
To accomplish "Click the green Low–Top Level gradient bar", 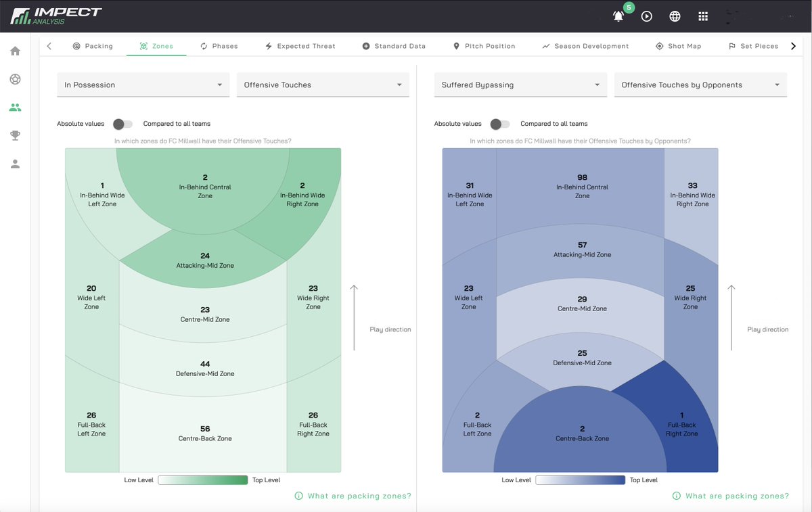I will 203,480.
